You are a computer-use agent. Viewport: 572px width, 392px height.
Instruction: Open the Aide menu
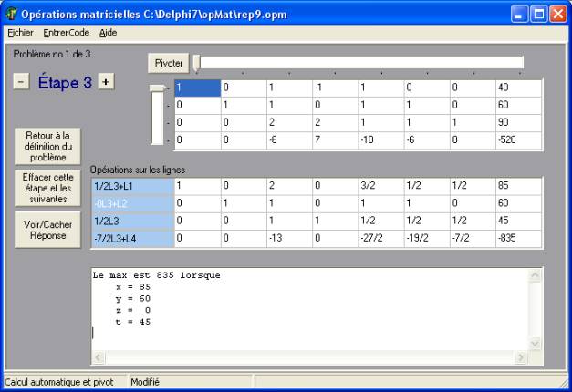[108, 33]
